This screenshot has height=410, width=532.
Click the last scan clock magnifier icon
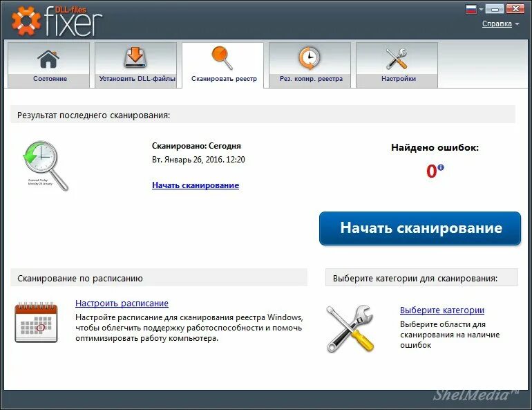(x=46, y=166)
